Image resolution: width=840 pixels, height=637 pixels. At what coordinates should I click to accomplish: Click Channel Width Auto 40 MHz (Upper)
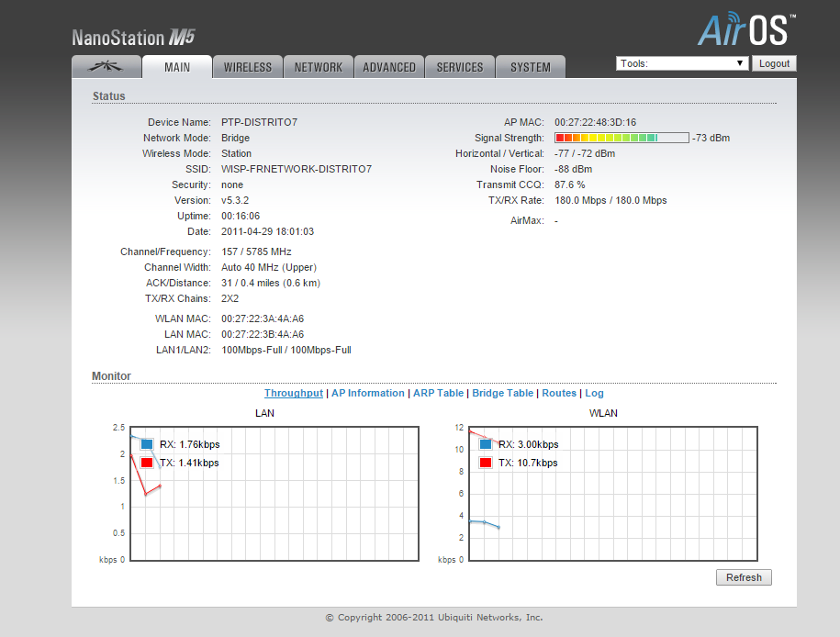[x=269, y=267]
